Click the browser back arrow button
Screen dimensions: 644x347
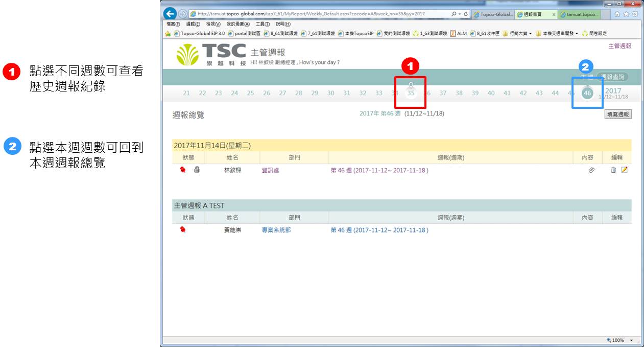171,14
